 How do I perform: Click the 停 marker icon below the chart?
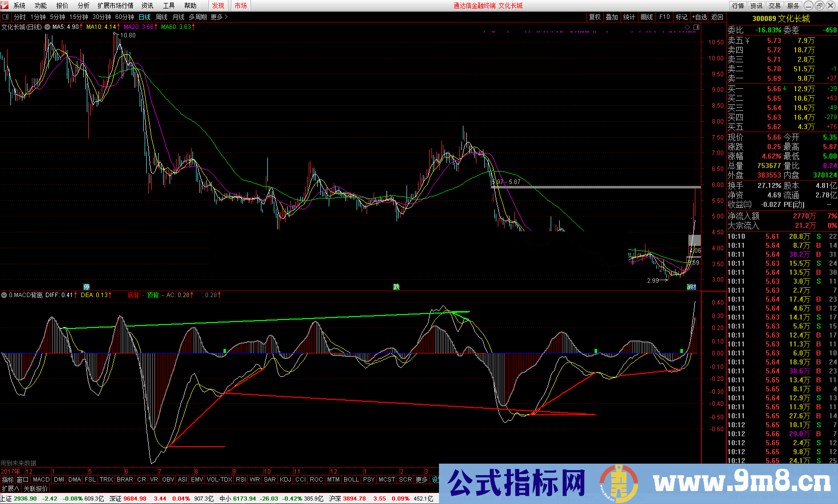coord(86,287)
